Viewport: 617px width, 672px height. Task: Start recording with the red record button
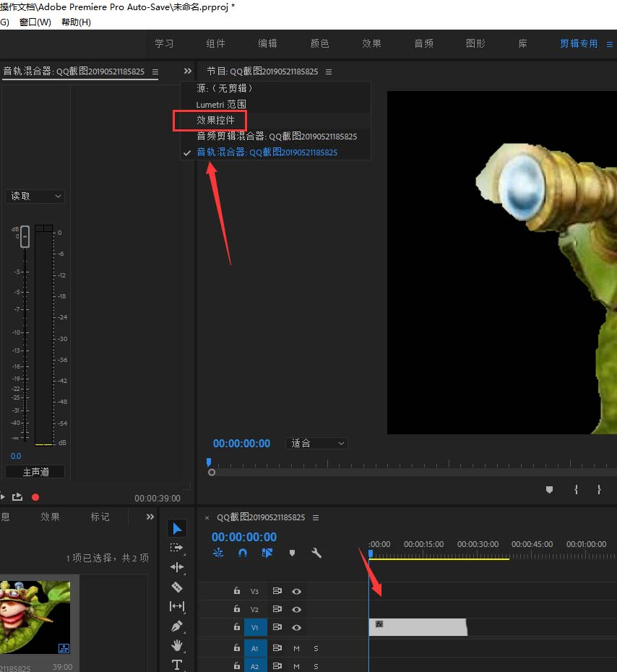coord(36,496)
